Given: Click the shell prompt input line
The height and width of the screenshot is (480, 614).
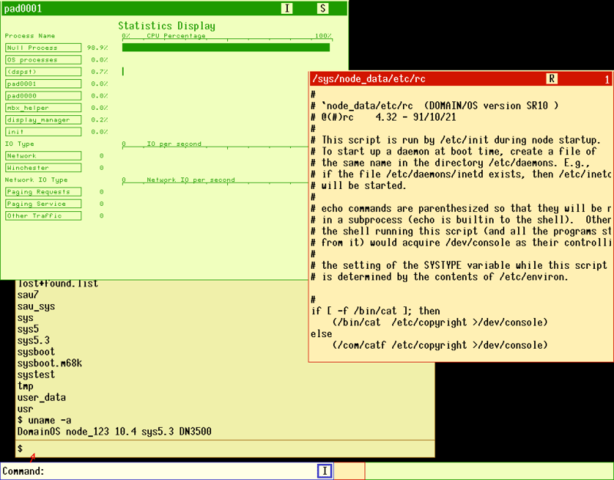Looking at the screenshot, I should [x=225, y=448].
